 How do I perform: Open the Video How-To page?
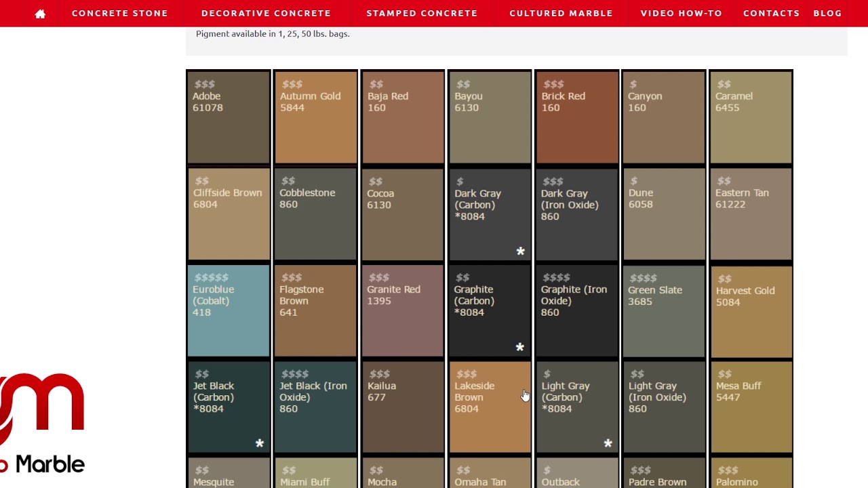(682, 13)
